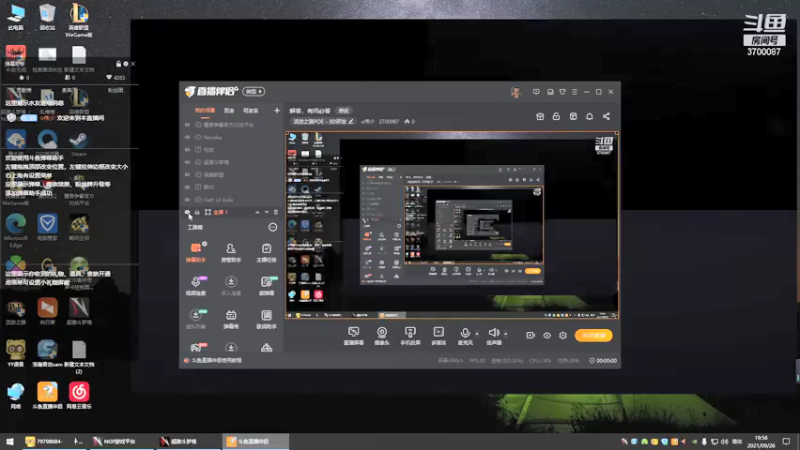
Task: Open the notification bell above the preview
Action: pos(589,116)
